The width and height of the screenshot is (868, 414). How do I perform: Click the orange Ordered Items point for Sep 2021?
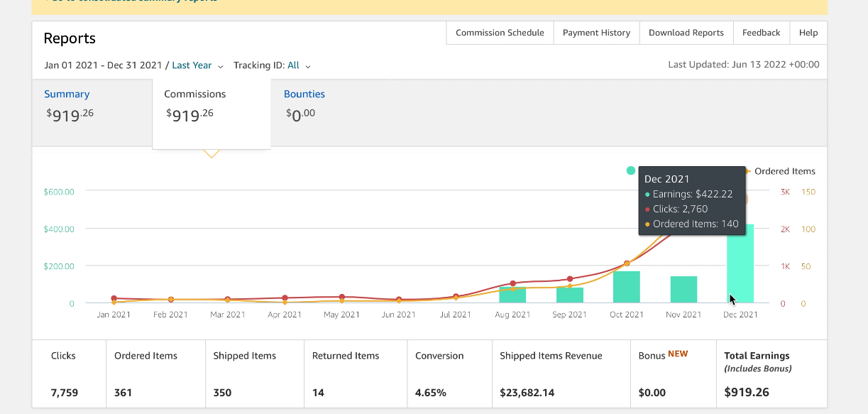click(x=569, y=286)
